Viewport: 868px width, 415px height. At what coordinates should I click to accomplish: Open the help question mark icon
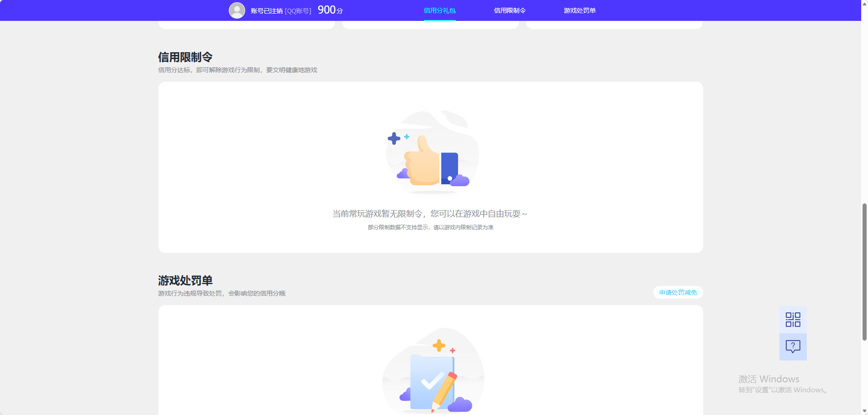coord(793,347)
